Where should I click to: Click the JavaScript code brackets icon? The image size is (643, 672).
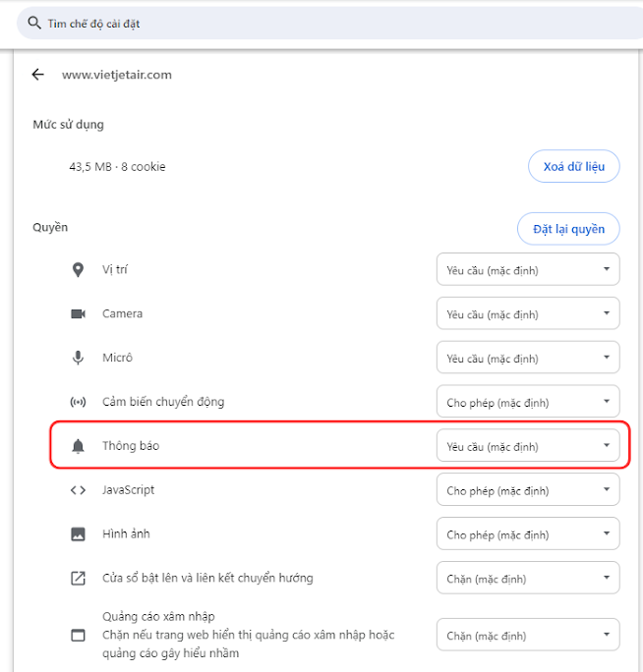coord(78,490)
